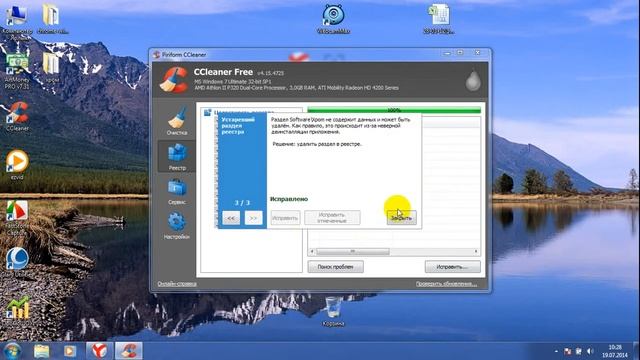Go to the previous issue with <<
Screen dimensions: 640x360
231,218
